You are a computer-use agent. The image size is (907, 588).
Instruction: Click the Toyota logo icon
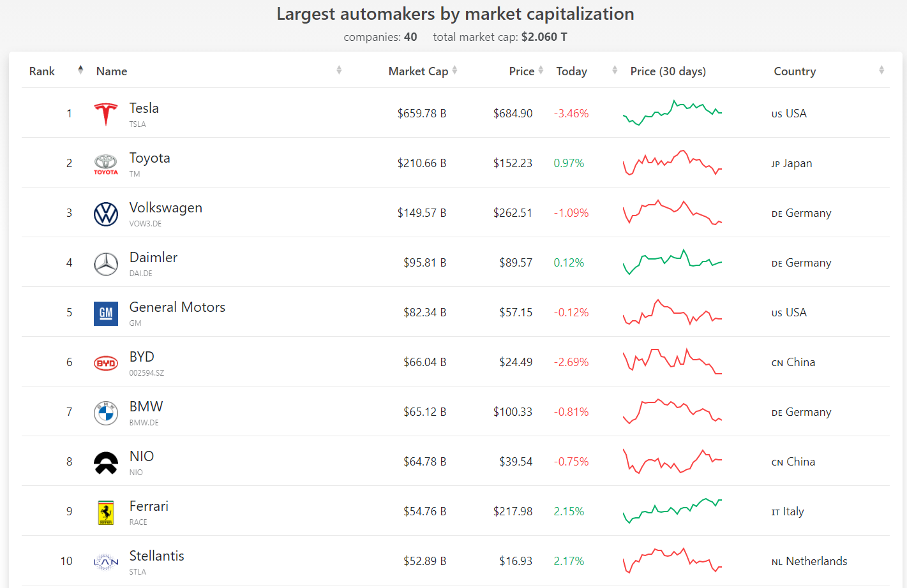[106, 165]
